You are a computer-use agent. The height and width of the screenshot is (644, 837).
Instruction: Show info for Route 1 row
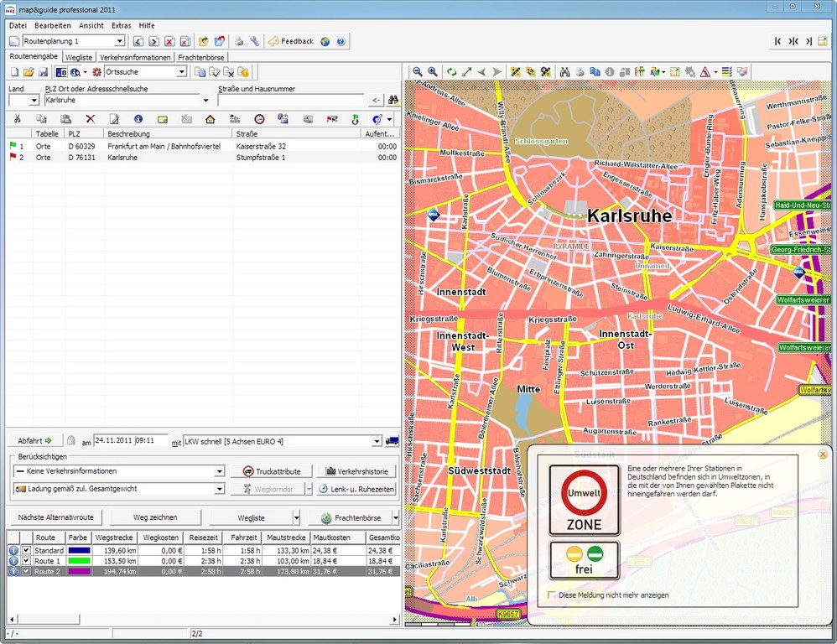[13, 561]
